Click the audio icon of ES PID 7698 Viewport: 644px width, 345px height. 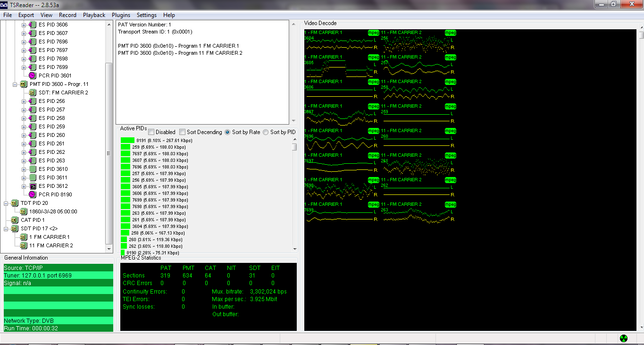[32, 59]
